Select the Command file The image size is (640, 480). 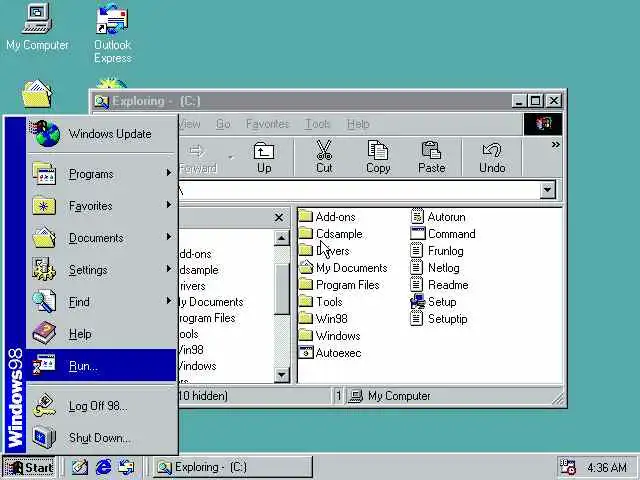443,234
